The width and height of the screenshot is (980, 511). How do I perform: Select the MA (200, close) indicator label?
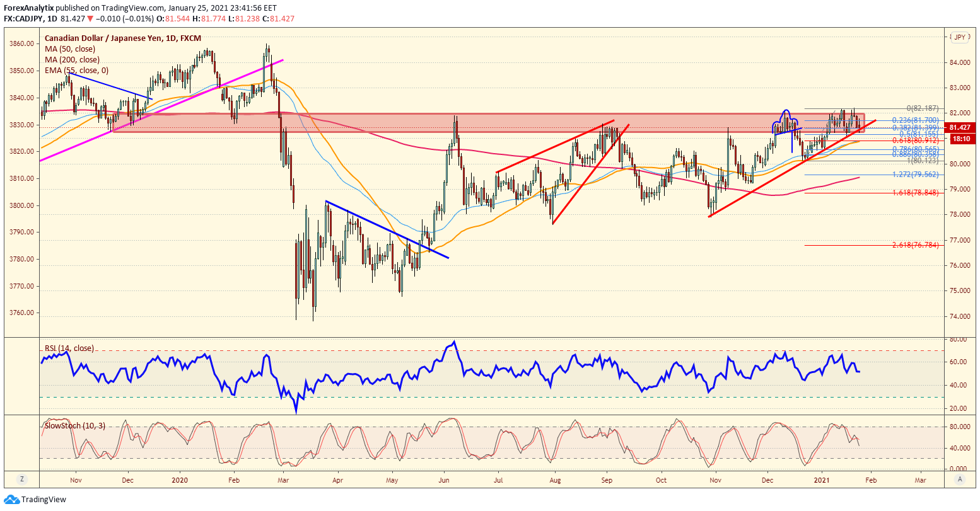(x=72, y=59)
